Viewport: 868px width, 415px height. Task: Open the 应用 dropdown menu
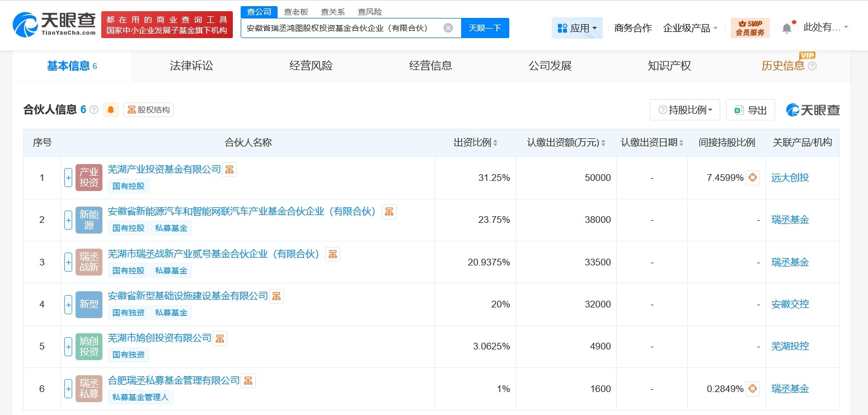(577, 28)
